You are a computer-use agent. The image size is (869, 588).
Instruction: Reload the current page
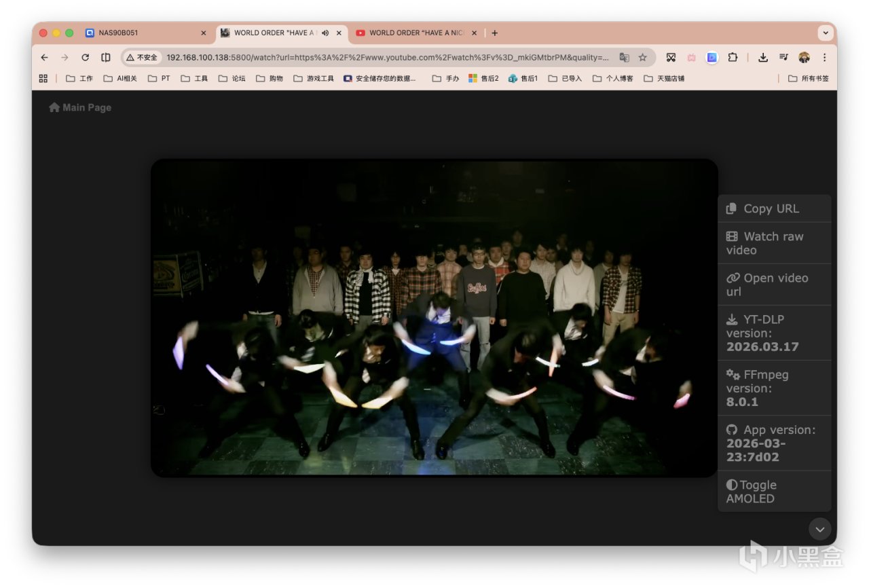pos(85,58)
